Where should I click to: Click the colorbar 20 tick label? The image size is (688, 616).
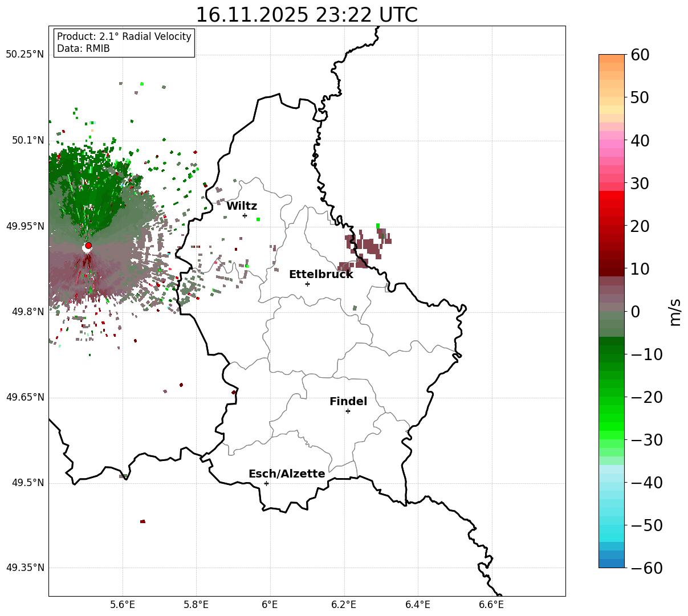point(640,226)
